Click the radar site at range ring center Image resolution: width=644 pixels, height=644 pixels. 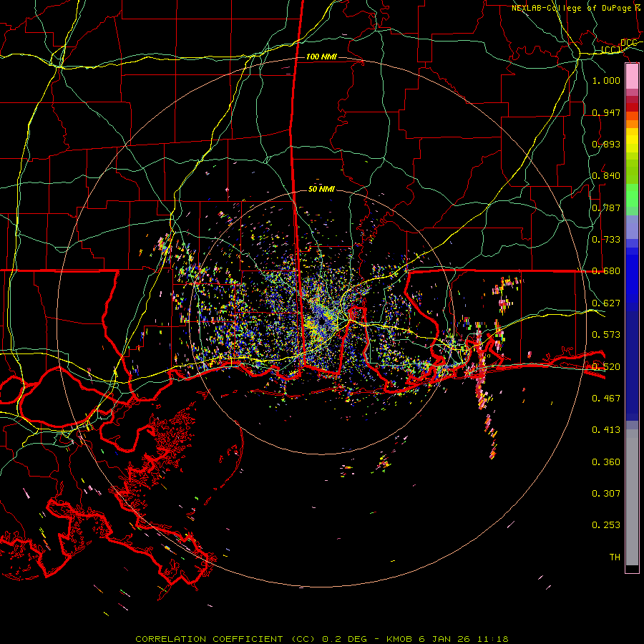pos(321,322)
